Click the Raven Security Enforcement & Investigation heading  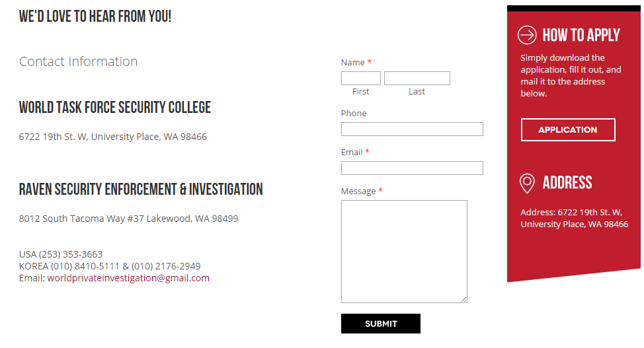point(141,189)
